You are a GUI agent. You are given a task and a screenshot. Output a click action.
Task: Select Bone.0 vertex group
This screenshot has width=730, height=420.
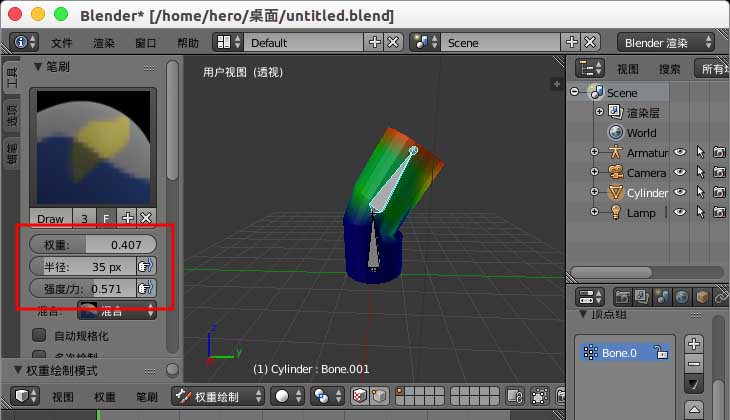[625, 352]
